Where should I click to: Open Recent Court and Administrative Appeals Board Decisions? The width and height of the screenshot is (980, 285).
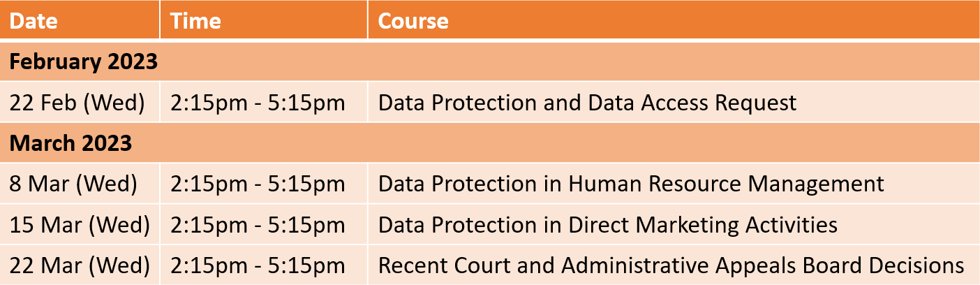(x=671, y=265)
